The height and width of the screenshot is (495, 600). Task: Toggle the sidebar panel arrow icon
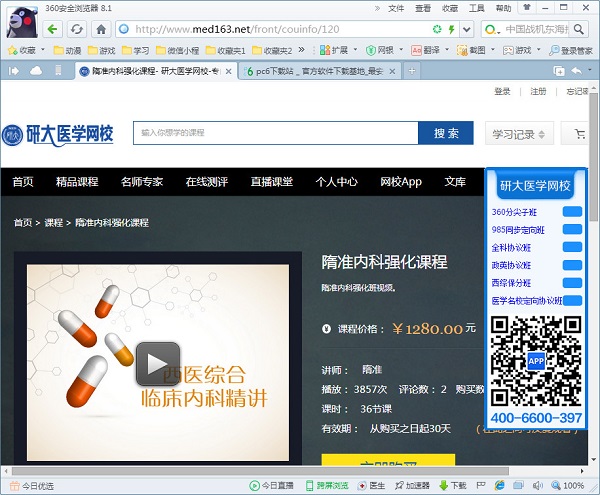click(13, 71)
